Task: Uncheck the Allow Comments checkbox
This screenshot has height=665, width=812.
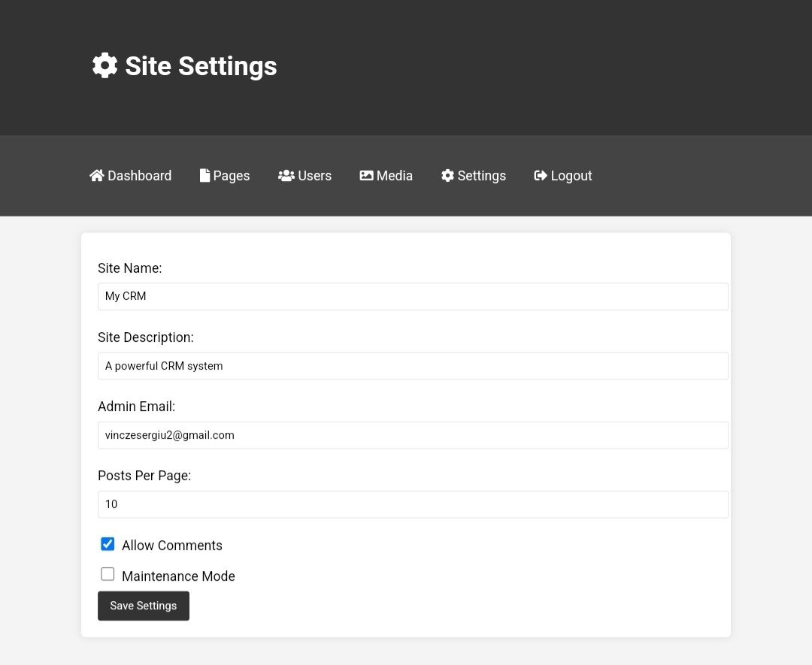Action: (x=108, y=544)
